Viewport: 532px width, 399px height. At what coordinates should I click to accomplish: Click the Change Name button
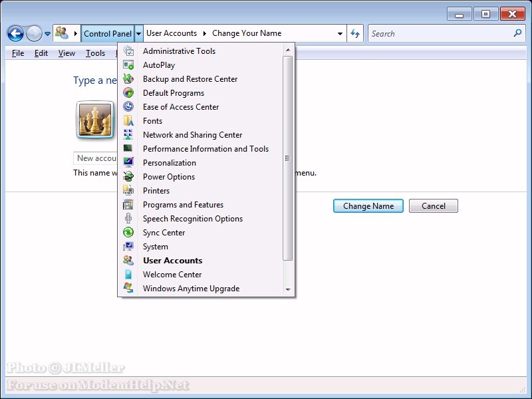coord(368,206)
